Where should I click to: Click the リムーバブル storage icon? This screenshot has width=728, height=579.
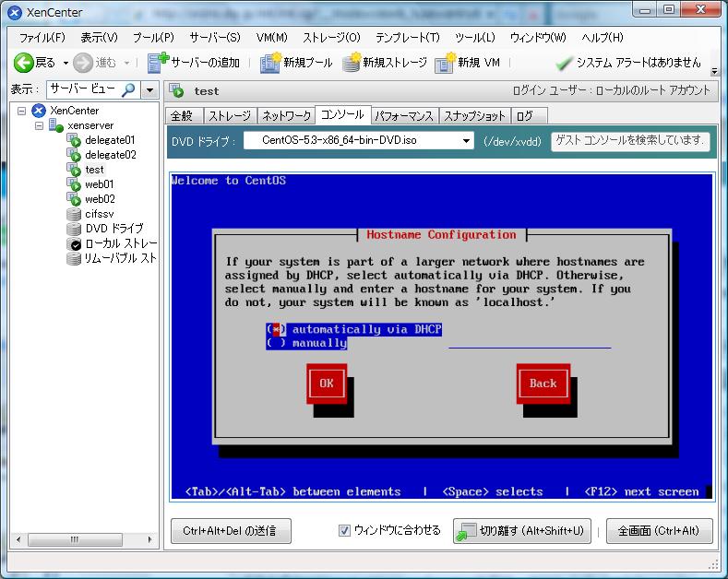(x=74, y=258)
